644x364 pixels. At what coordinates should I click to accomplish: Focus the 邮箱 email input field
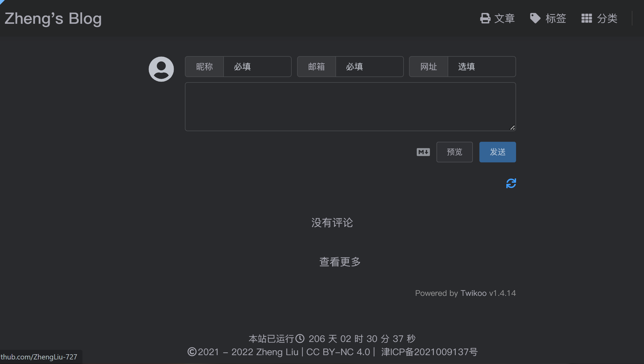click(x=370, y=67)
